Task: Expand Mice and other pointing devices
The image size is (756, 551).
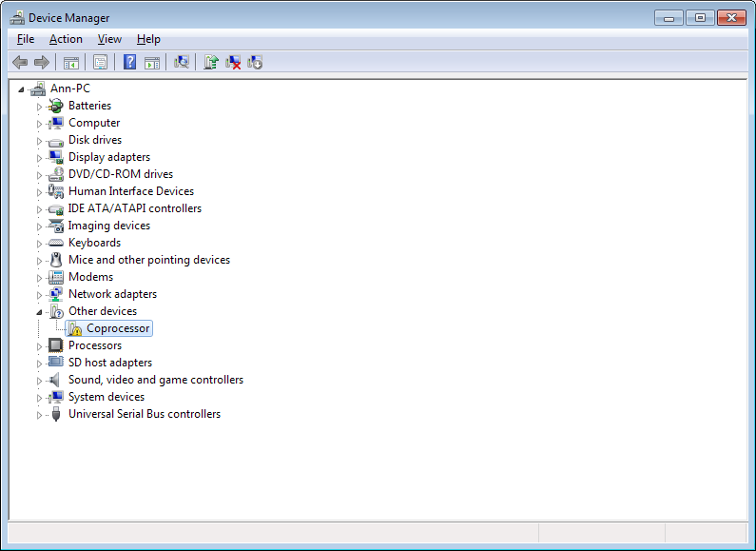Action: pos(40,261)
